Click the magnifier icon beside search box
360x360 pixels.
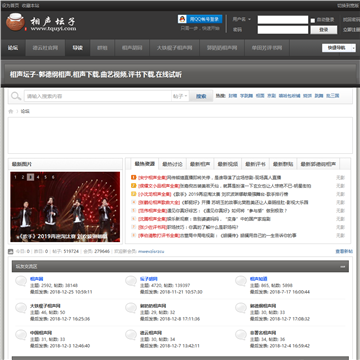(x=16, y=96)
